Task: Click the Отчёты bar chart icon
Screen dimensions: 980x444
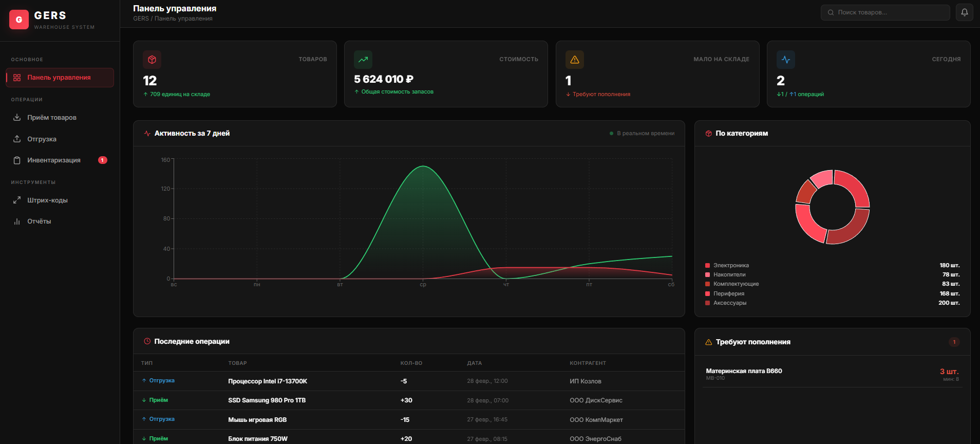Action: [x=17, y=221]
